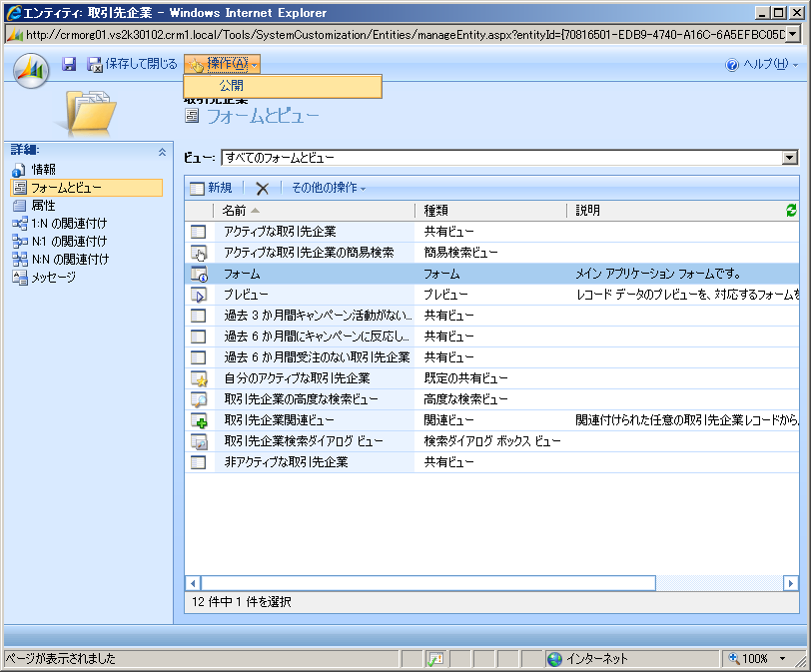Image resolution: width=811 pixels, height=672 pixels.
Task: Click icon of 検索ダイアログ ビュー row
Action: coord(199,441)
